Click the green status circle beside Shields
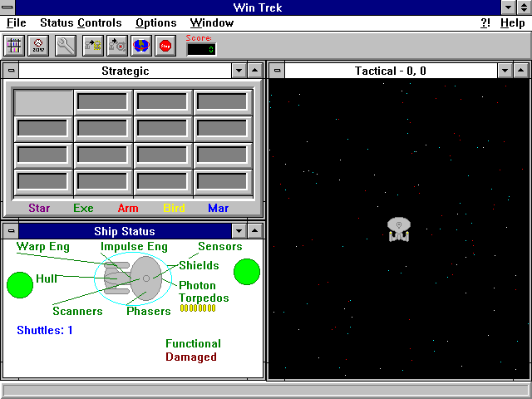 pos(247,272)
